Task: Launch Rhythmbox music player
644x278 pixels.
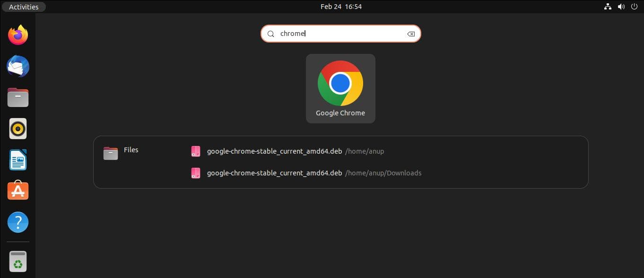Action: (x=18, y=129)
